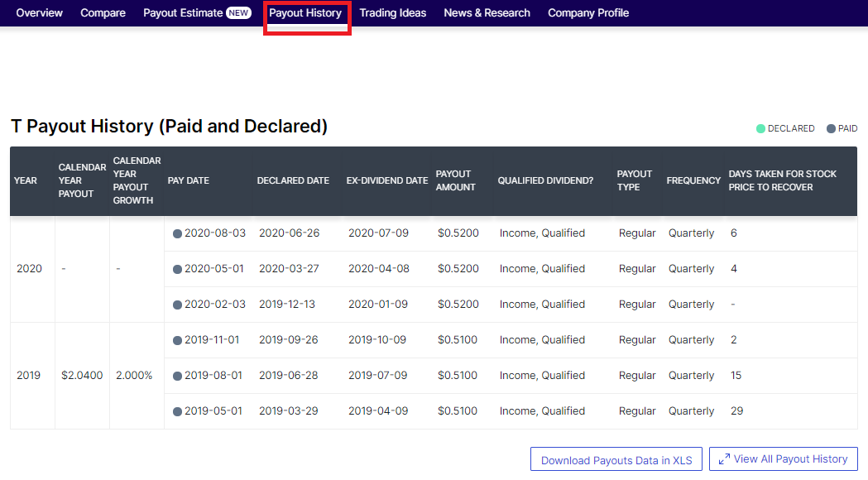The width and height of the screenshot is (868, 480).
Task: Click the FREQUENCY column header
Action: click(693, 180)
